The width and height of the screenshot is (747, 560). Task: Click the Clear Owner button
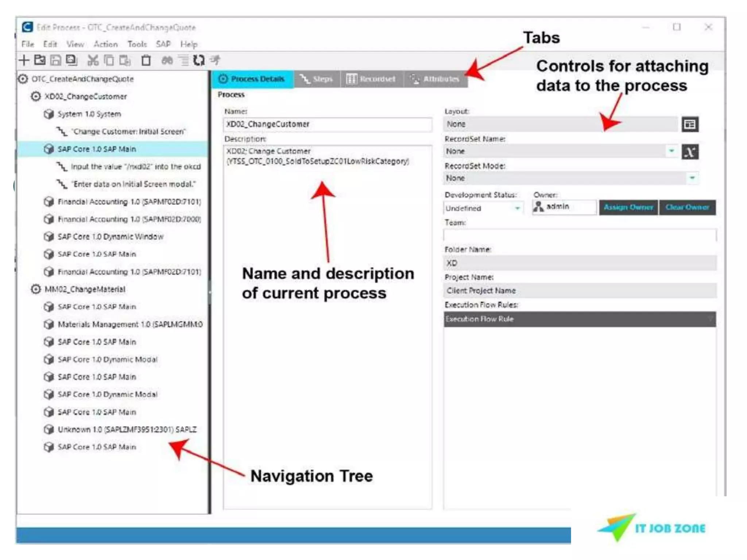(687, 207)
